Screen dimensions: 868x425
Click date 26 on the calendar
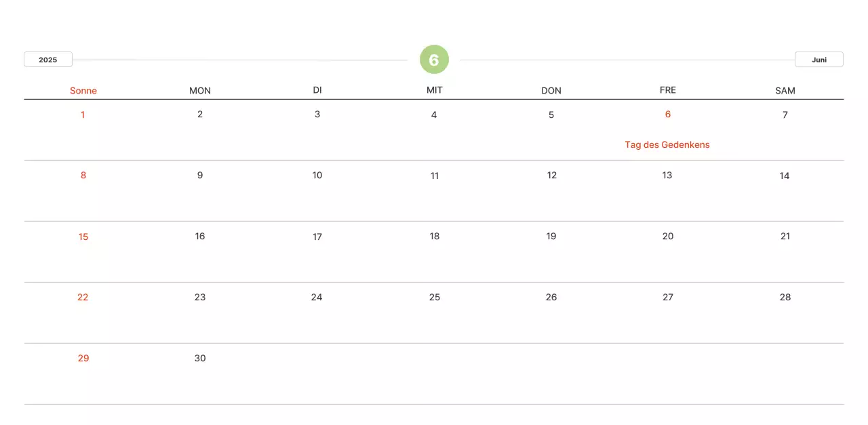551,298
